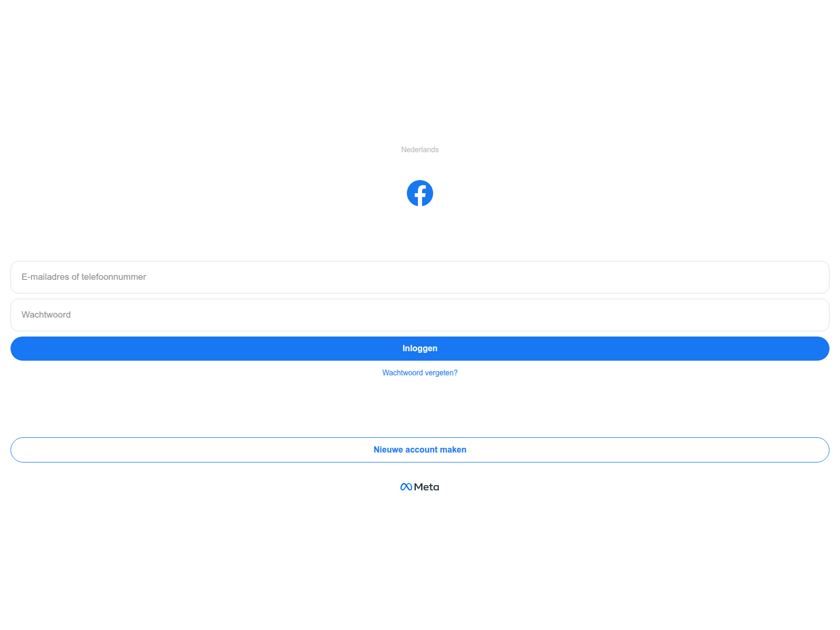Focus the E-mailadres of telefoonnummer field
The height and width of the screenshot is (630, 840).
point(420,277)
